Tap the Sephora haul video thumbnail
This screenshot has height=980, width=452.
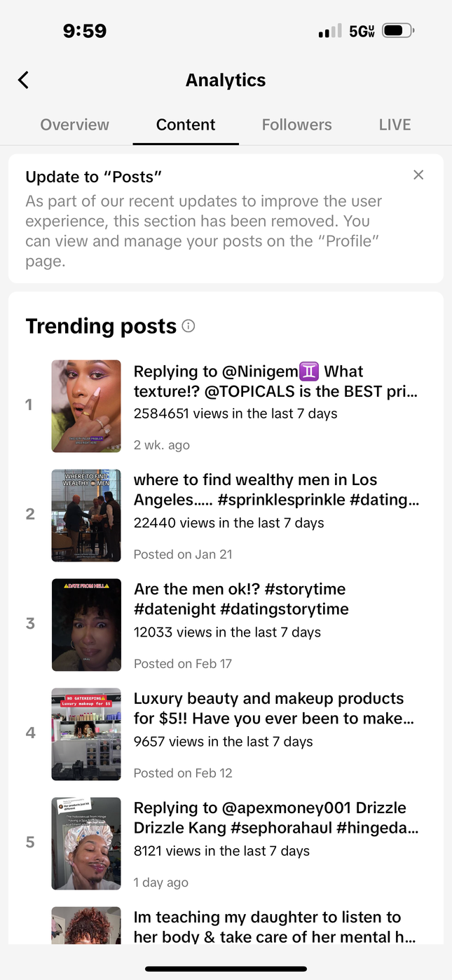pos(86,843)
